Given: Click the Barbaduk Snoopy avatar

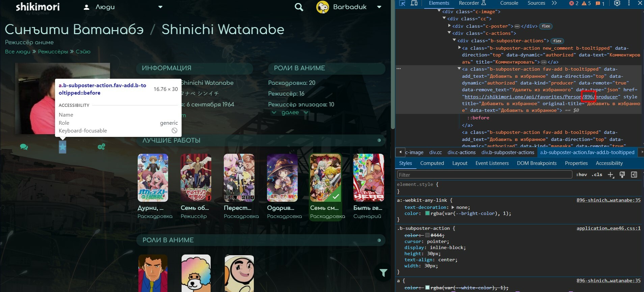Looking at the screenshot, I should (x=322, y=7).
